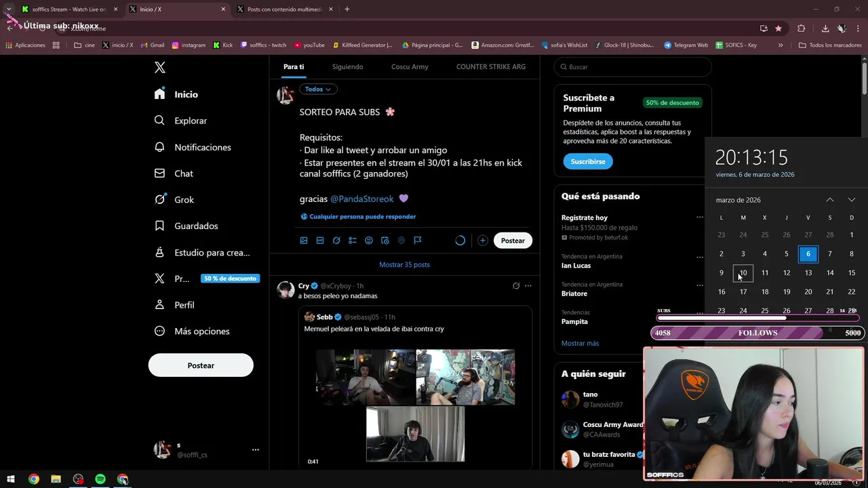Screen dimensions: 868x488
Task: Open Chat in the sidebar
Action: pos(174,174)
